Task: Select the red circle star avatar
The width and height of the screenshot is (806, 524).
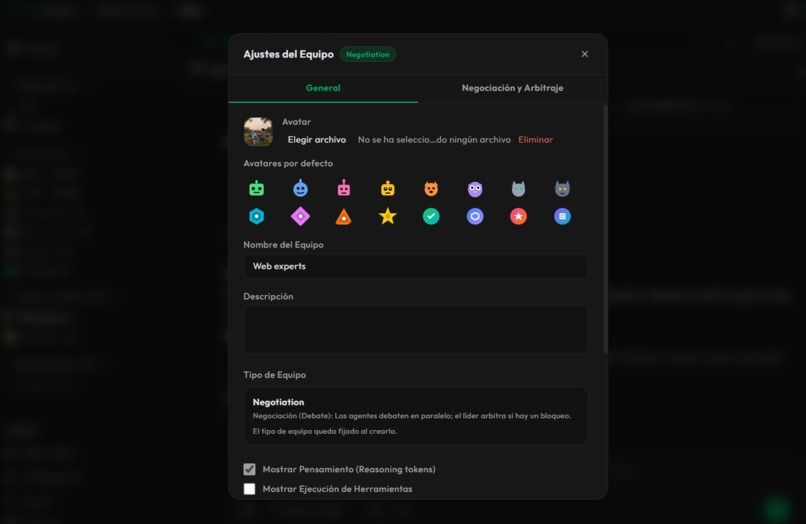Action: (519, 216)
